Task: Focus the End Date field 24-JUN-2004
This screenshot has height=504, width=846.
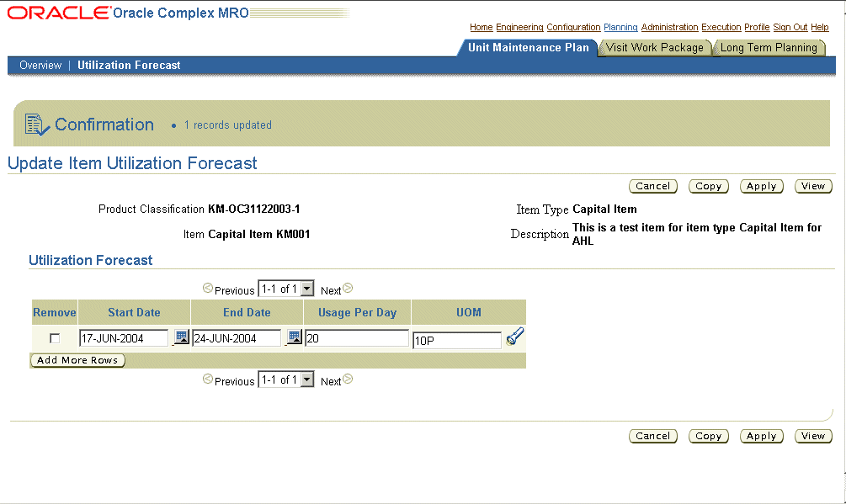Action: [x=237, y=338]
